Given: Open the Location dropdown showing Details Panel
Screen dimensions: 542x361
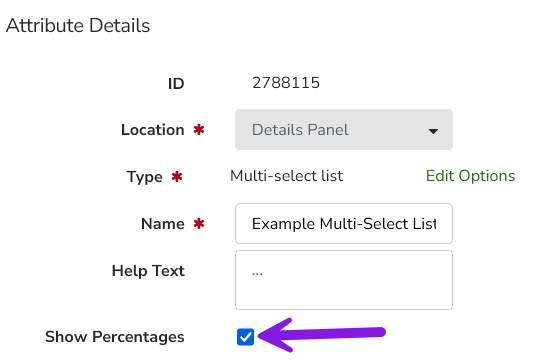Looking at the screenshot, I should tap(344, 130).
